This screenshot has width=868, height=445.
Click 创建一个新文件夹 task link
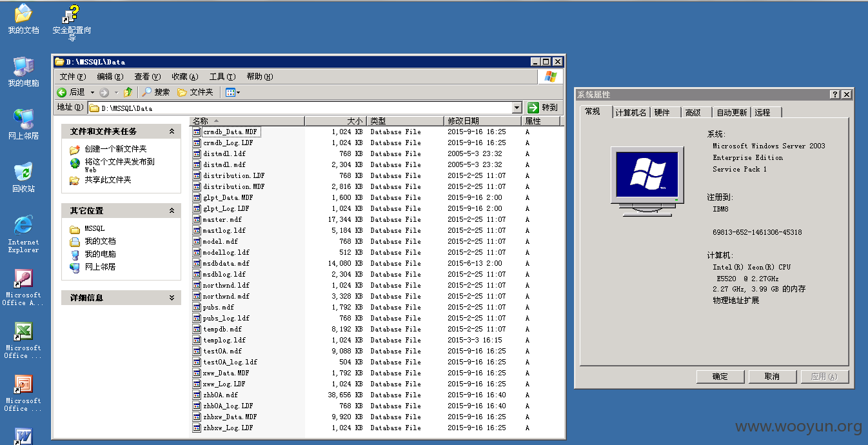click(x=115, y=149)
